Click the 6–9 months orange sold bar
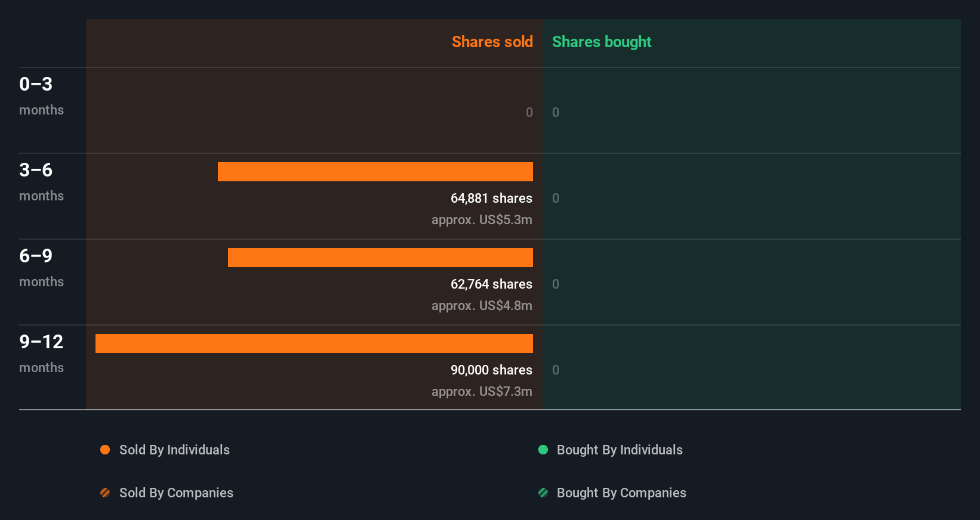Image resolution: width=980 pixels, height=520 pixels. pyautogui.click(x=380, y=258)
